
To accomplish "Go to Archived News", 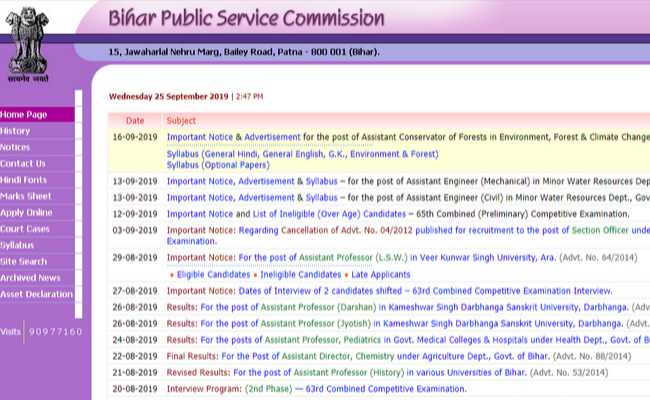I will tap(31, 278).
